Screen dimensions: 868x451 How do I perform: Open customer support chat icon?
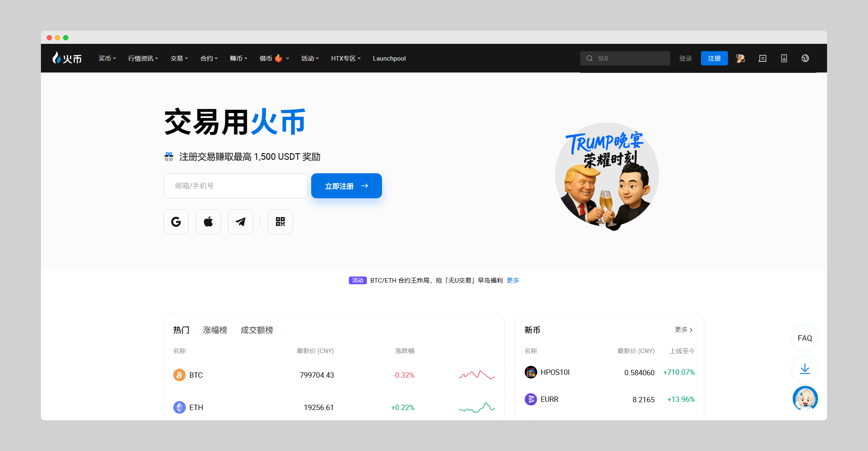tap(762, 58)
